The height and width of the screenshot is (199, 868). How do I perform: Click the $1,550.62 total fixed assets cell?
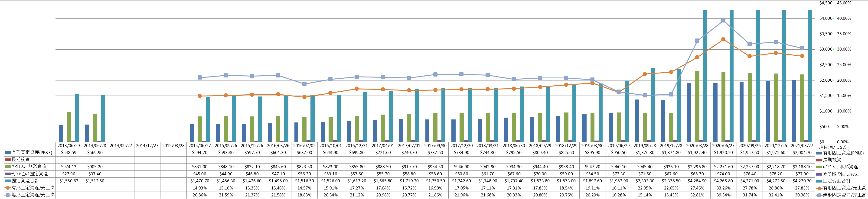pyautogui.click(x=69, y=181)
